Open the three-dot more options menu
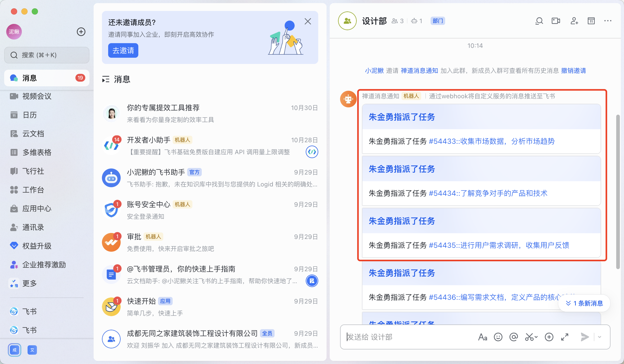This screenshot has width=624, height=364. (x=608, y=21)
